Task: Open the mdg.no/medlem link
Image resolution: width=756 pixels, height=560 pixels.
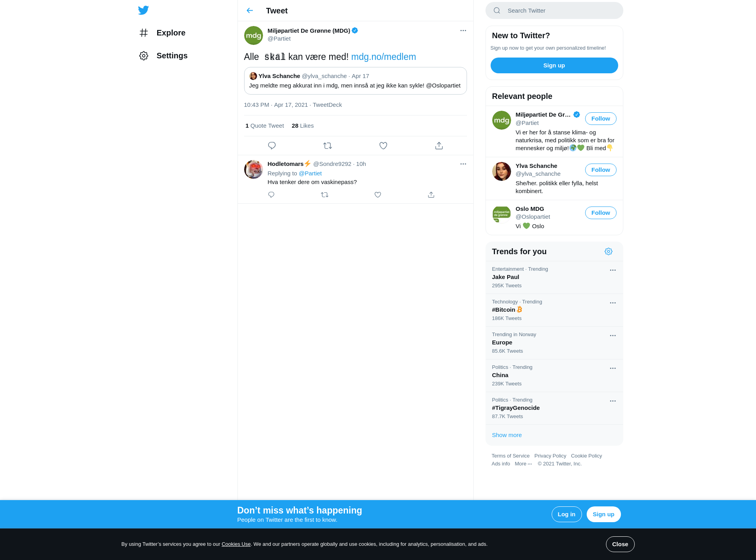Action: [x=384, y=57]
